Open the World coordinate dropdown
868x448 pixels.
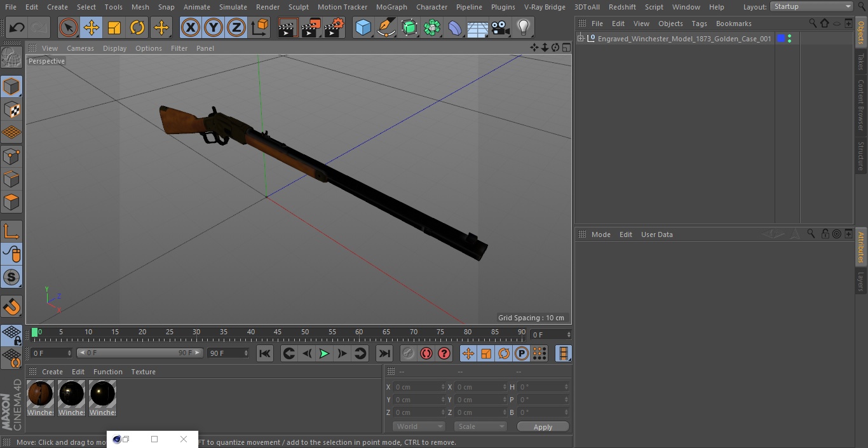tap(419, 426)
